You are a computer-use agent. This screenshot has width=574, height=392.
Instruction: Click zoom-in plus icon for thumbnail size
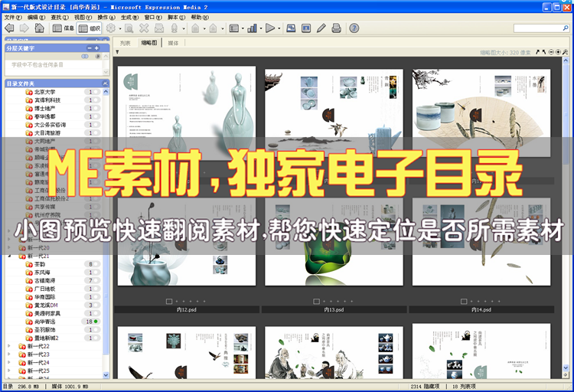click(558, 52)
